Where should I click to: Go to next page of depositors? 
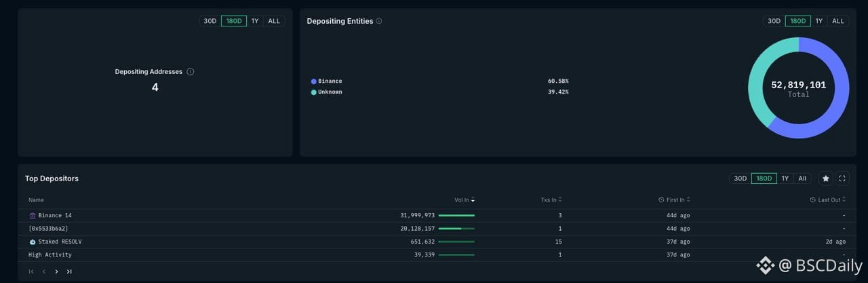tap(56, 271)
